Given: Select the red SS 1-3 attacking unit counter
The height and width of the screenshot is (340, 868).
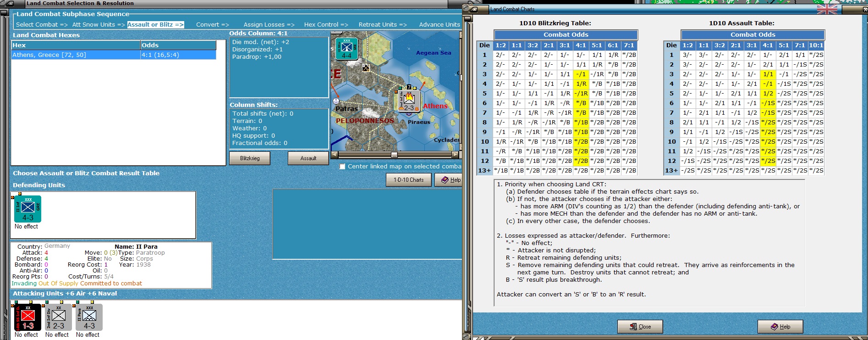Looking at the screenshot, I should 28,317.
